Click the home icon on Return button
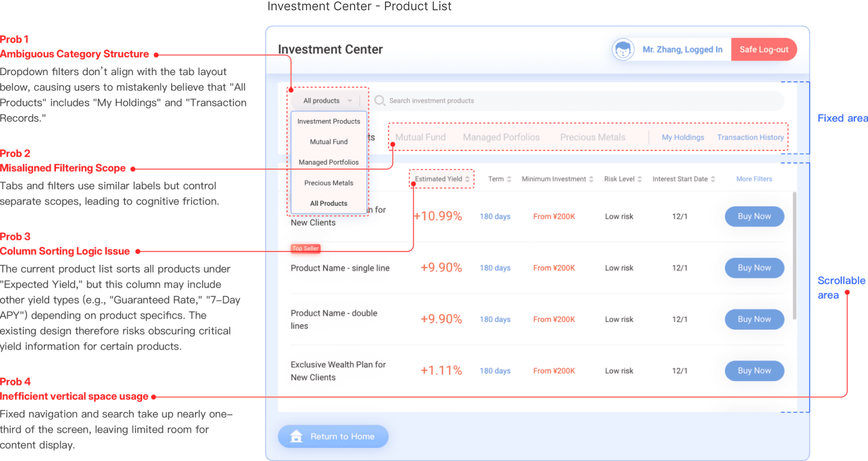Viewport: 868px width, 461px height. 296,436
